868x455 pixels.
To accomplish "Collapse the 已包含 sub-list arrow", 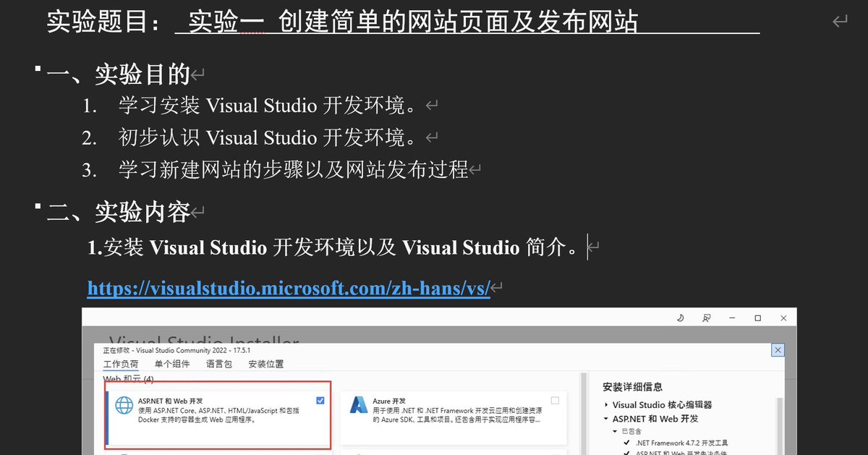I will [x=613, y=431].
